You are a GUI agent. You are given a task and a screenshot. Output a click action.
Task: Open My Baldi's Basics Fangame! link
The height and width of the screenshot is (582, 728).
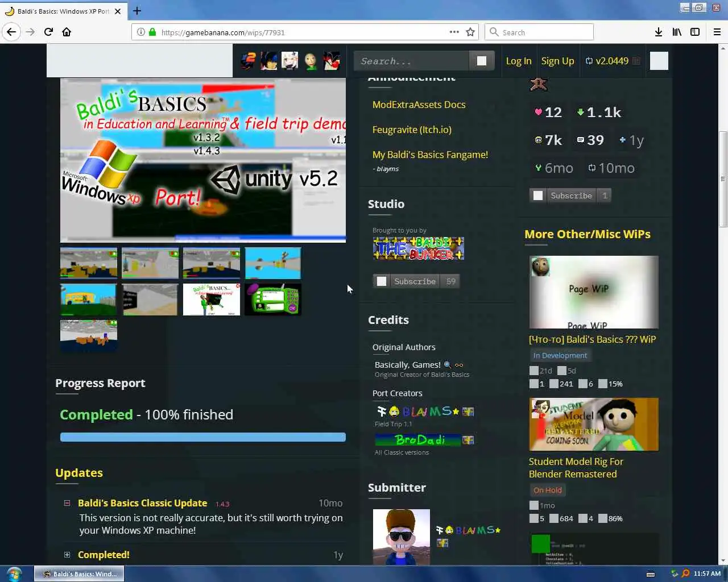[x=430, y=155]
